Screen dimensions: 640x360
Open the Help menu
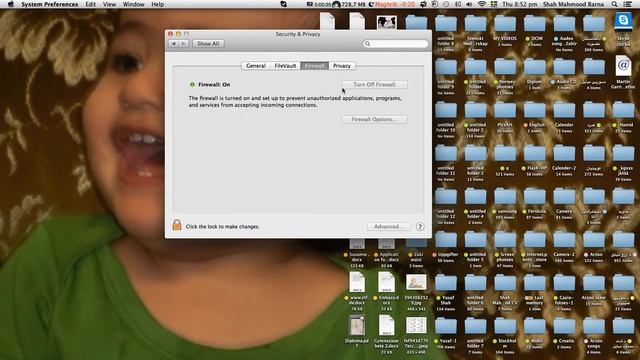pyautogui.click(x=158, y=4)
